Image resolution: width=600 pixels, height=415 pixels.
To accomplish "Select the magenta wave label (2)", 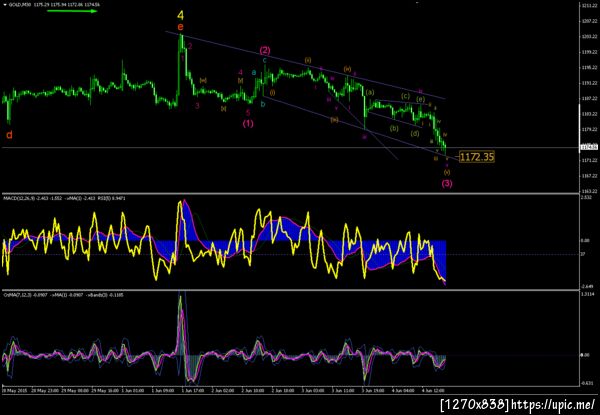I will [x=265, y=50].
